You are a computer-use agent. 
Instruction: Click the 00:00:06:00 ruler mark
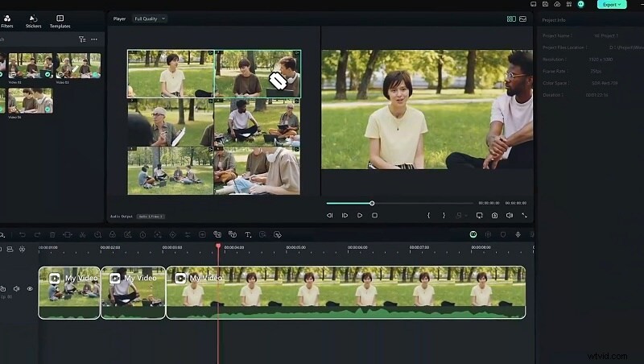coord(357,247)
